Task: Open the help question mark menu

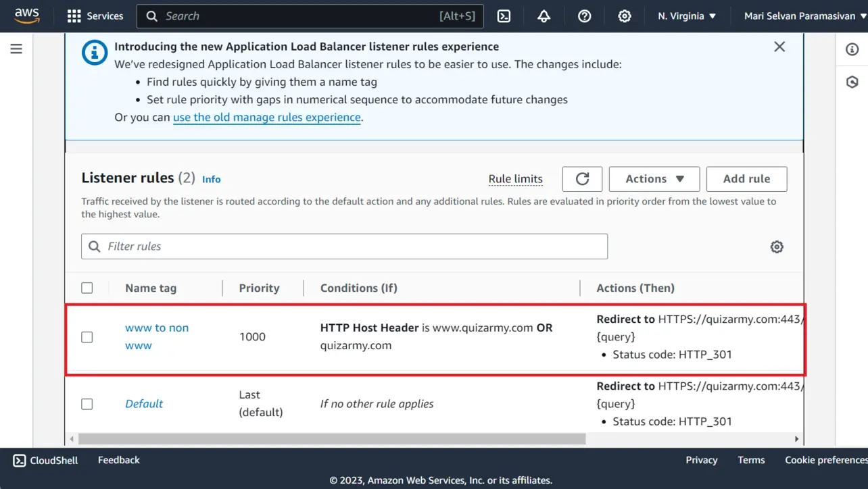Action: point(585,16)
